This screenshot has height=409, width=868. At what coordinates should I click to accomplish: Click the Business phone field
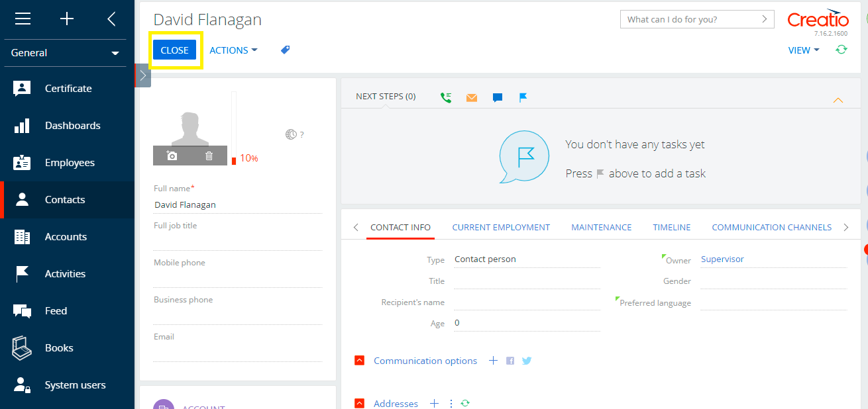coord(238,316)
